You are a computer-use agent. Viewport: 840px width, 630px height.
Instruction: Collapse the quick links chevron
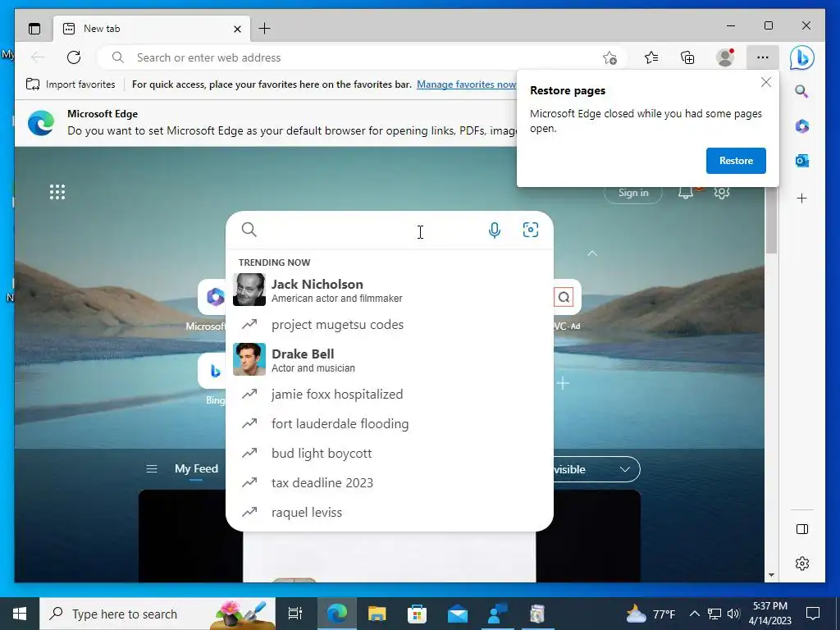[592, 253]
